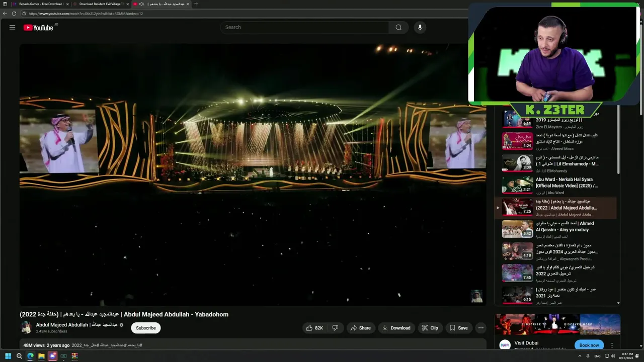The image size is (644, 362).
Task: Click the Visit Dubai advertiser logo
Action: coord(505,345)
